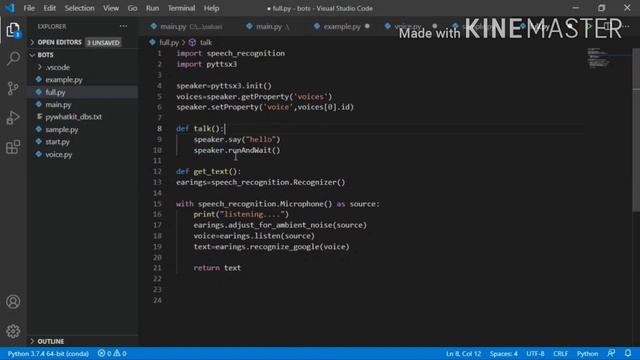This screenshot has width=640, height=360.
Task: Open the notifications bell icon
Action: point(628,353)
